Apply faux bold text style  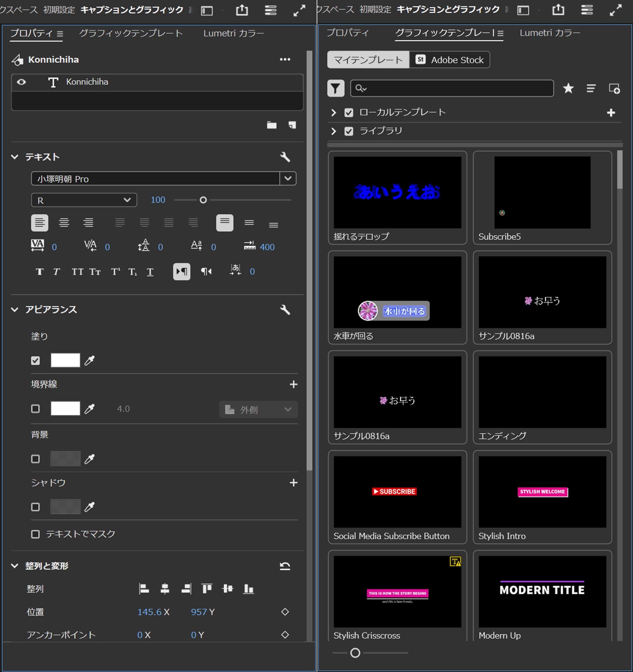click(x=40, y=272)
